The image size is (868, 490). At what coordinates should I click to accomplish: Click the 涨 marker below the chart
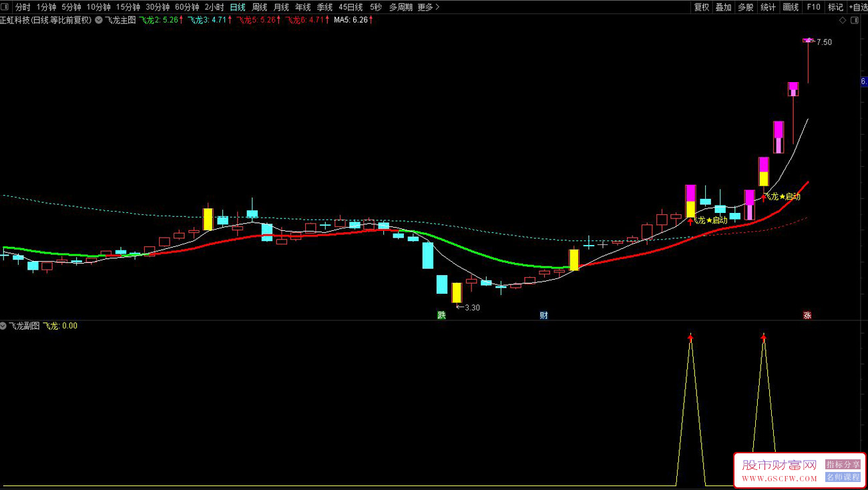pos(807,316)
